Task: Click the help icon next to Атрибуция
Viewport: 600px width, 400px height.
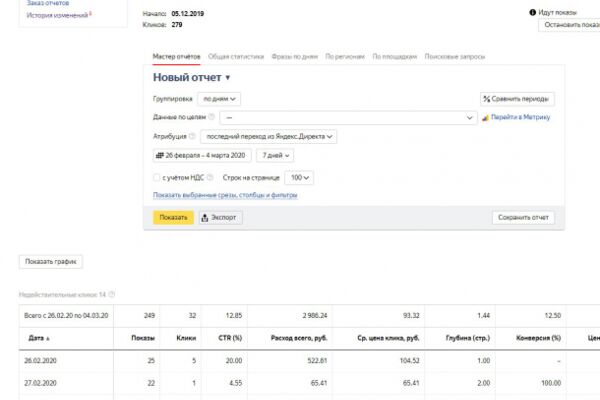Action: (x=192, y=136)
